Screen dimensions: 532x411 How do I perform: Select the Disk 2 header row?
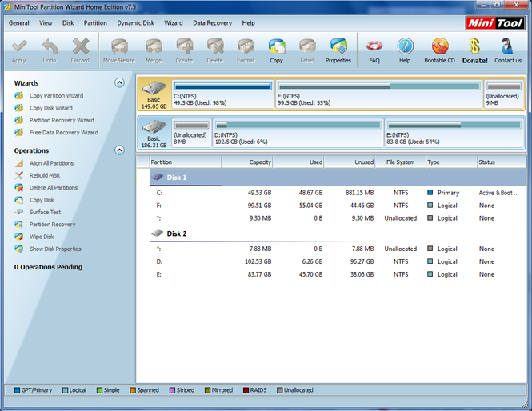338,233
